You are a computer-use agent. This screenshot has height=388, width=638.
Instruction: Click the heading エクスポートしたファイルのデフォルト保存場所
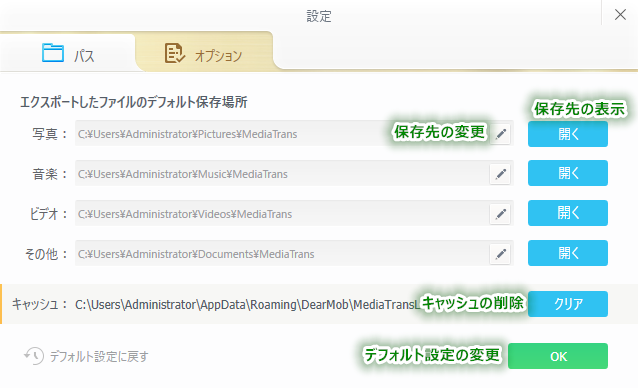(134, 102)
